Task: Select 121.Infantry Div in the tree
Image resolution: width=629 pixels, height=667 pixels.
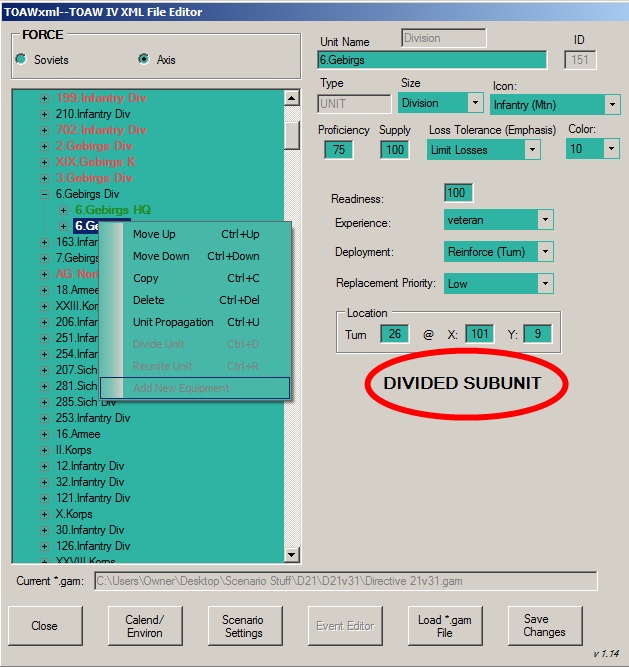Action: [x=93, y=498]
